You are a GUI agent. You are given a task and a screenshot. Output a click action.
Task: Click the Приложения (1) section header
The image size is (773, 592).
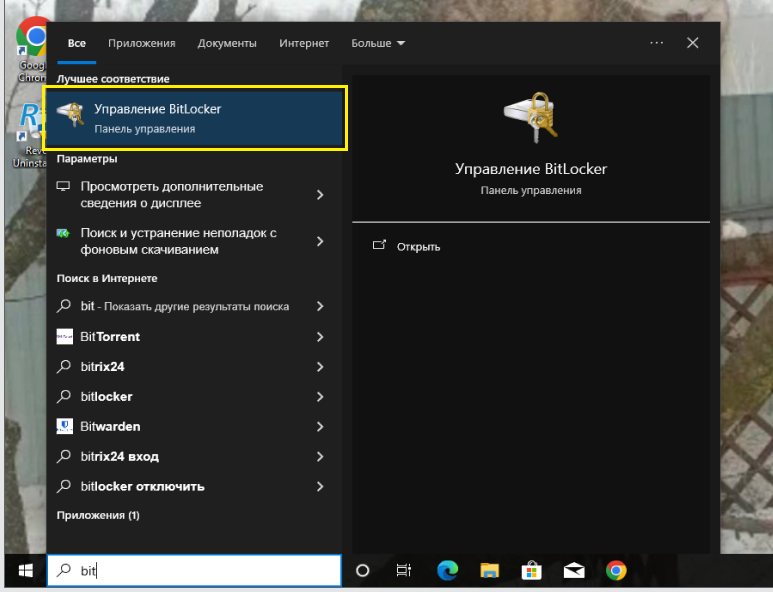point(98,515)
